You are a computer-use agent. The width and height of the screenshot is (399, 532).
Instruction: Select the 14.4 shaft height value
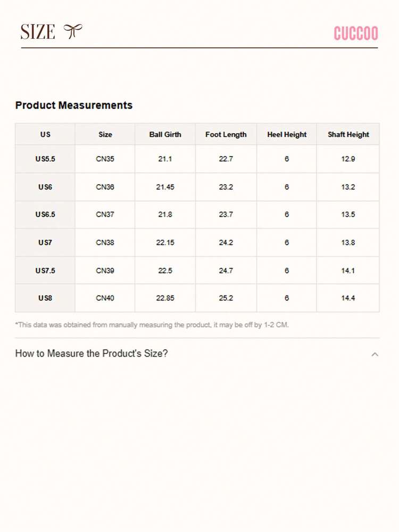348,298
